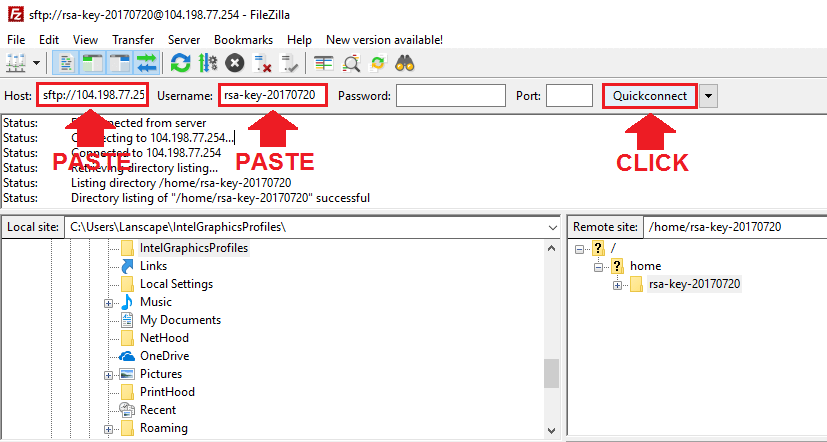Open the Edit menu
Screen dimensions: 827x442
point(49,40)
